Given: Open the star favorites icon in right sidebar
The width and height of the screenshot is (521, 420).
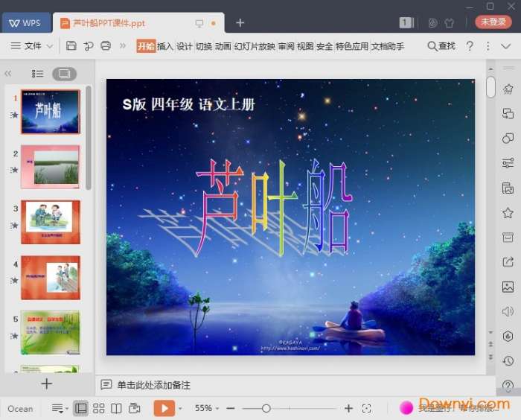Looking at the screenshot, I should (508, 212).
